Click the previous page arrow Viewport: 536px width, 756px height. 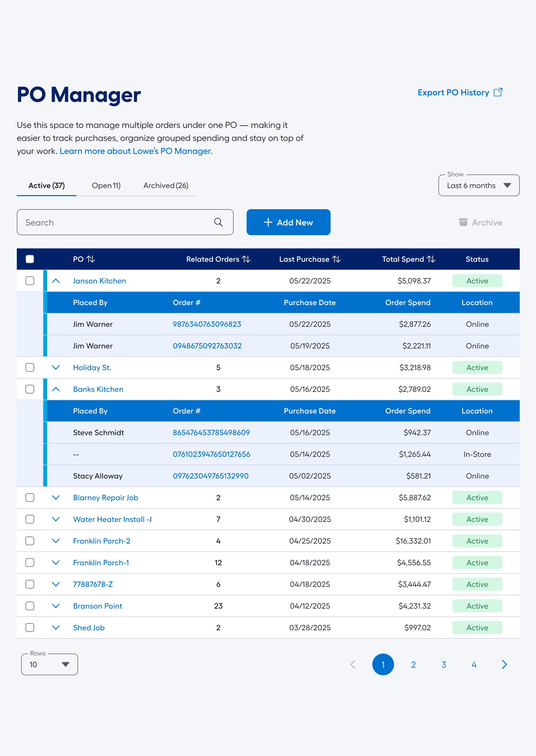[353, 665]
